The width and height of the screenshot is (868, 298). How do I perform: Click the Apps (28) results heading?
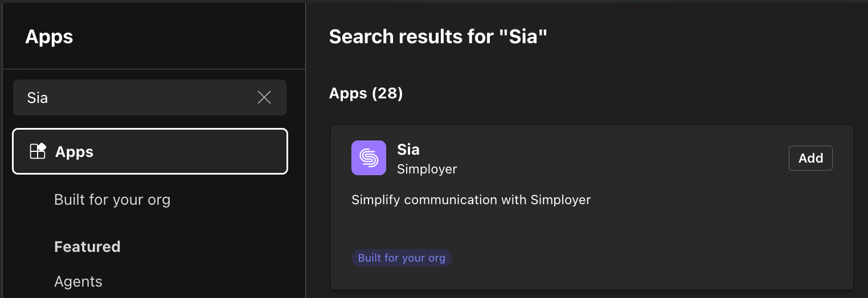pos(366,93)
